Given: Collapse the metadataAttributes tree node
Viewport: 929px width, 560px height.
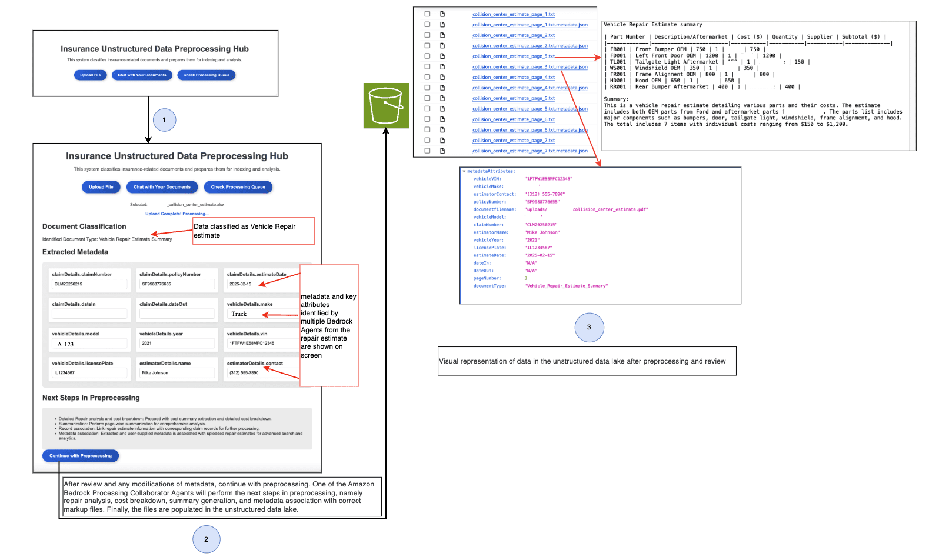Looking at the screenshot, I should coord(464,171).
